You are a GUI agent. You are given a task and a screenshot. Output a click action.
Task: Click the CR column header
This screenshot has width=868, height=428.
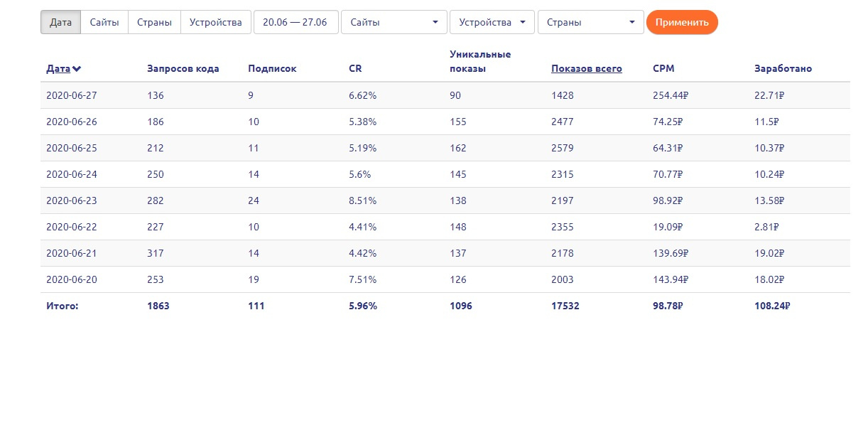[355, 69]
